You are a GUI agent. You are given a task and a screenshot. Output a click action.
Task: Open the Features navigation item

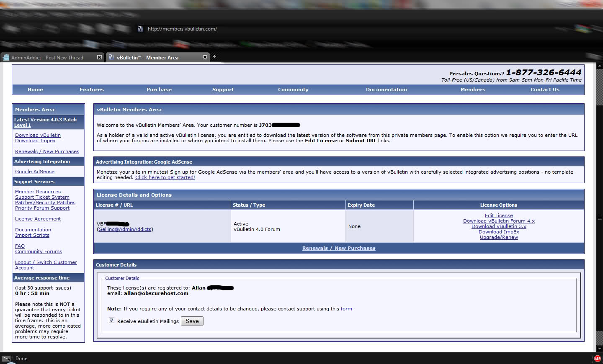pyautogui.click(x=92, y=90)
